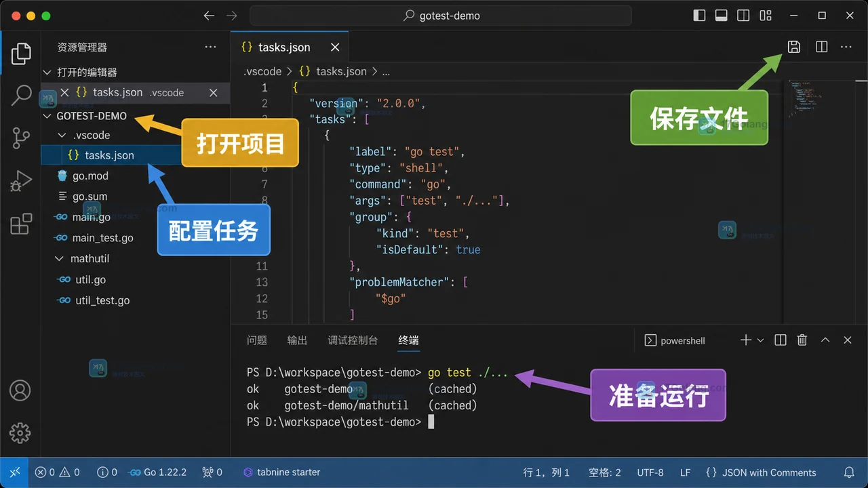Image resolution: width=868 pixels, height=488 pixels.
Task: Go forward with the right arrow
Action: [231, 16]
